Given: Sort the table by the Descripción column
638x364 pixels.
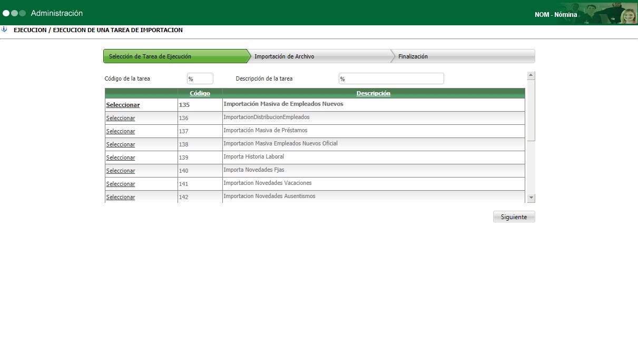Looking at the screenshot, I should [374, 93].
